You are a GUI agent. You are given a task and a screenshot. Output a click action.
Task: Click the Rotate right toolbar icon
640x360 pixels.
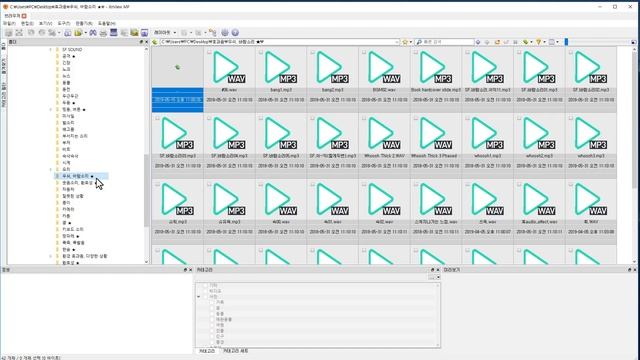click(x=42, y=33)
